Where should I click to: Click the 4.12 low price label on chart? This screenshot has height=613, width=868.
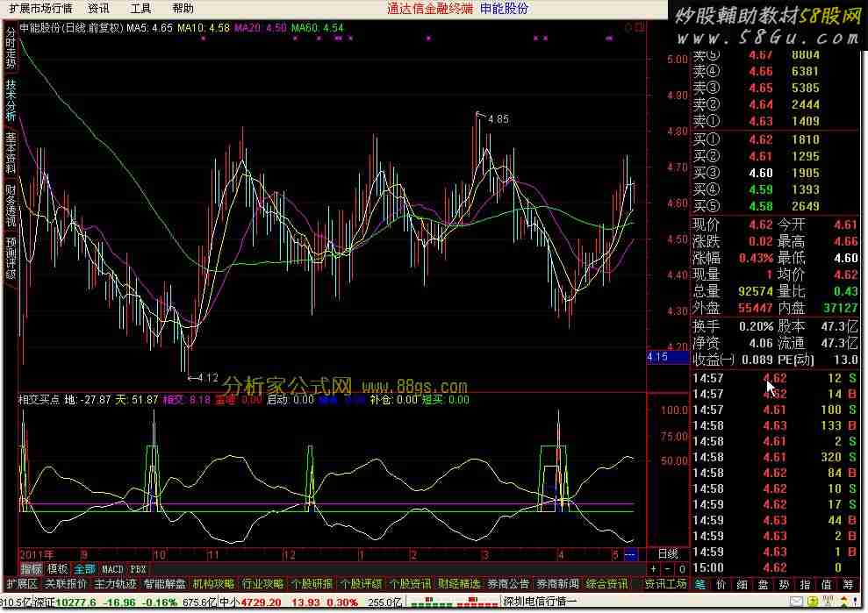pyautogui.click(x=208, y=378)
